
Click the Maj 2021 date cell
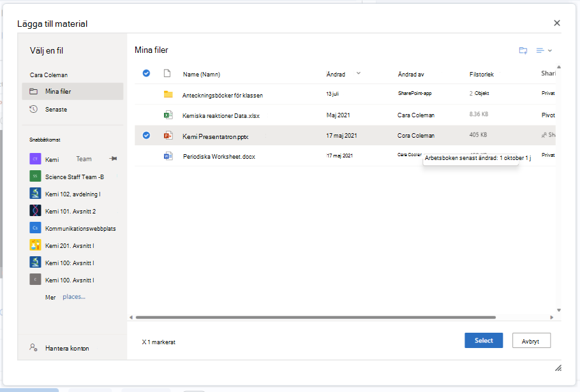click(338, 115)
